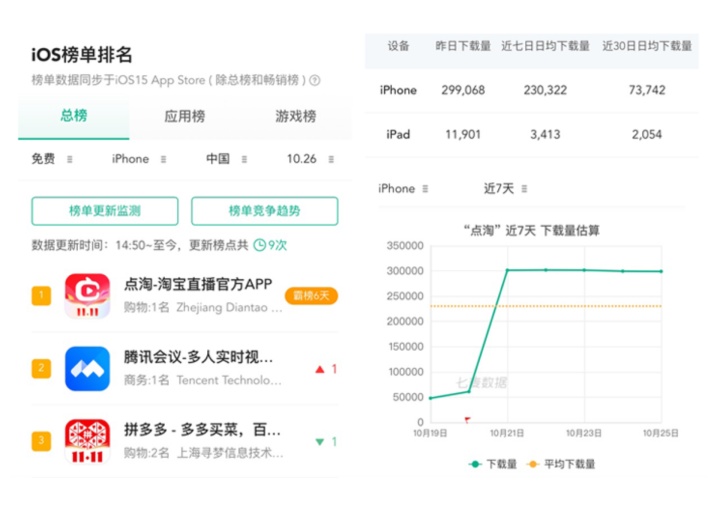Click the help question mark next to 畅销榜
Viewport: 720px width, 514px height.
tap(315, 80)
